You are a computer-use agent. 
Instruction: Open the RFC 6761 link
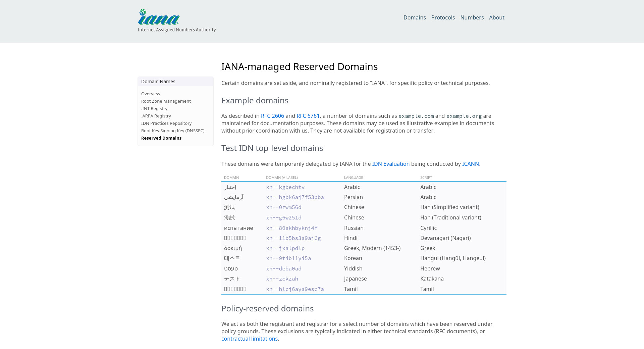coord(308,116)
